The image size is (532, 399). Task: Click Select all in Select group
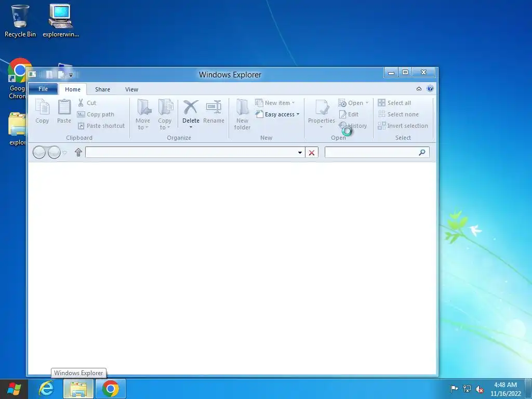click(395, 103)
